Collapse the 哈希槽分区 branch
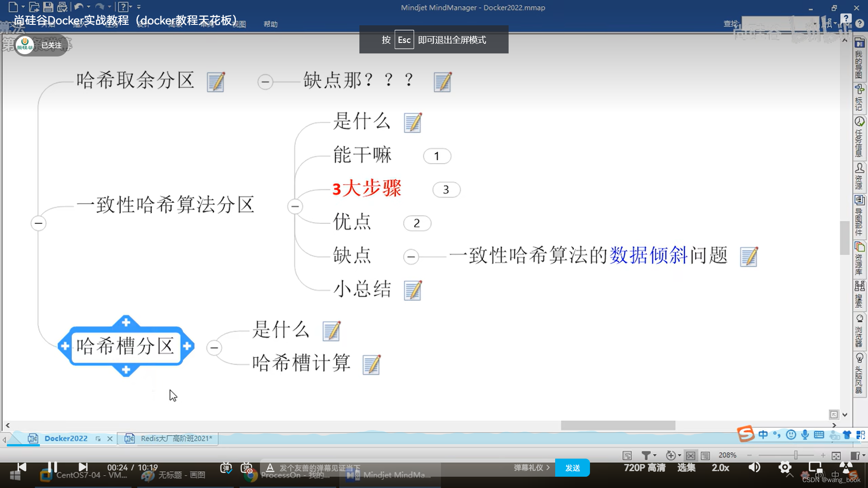The height and width of the screenshot is (488, 868). coord(213,347)
